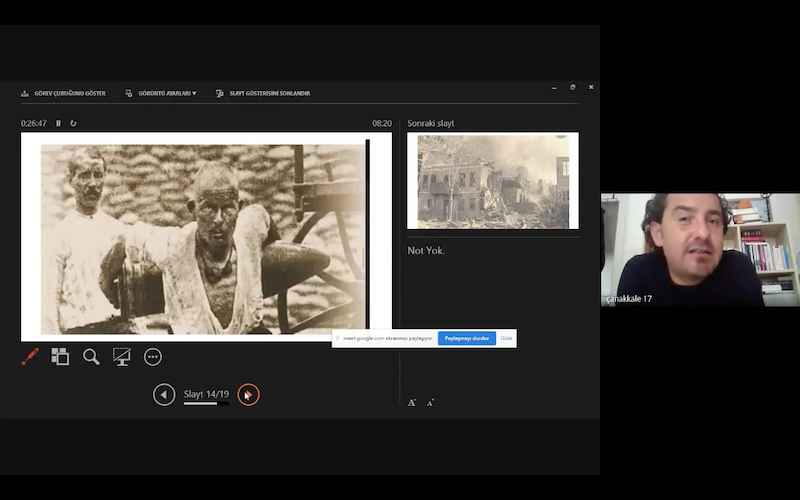Expand Görüntü Ayarları dropdown

pyautogui.click(x=161, y=93)
